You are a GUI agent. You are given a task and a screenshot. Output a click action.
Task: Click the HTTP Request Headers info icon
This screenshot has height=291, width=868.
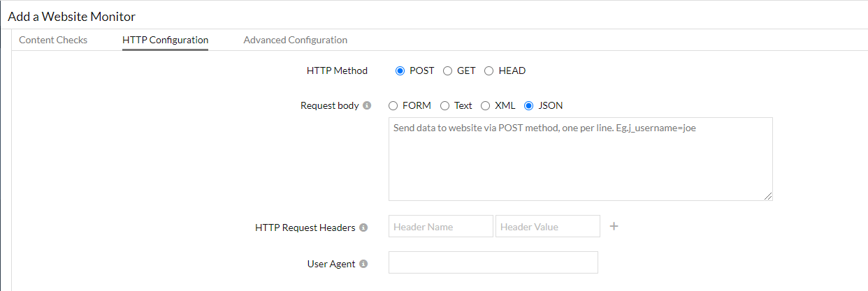(363, 227)
